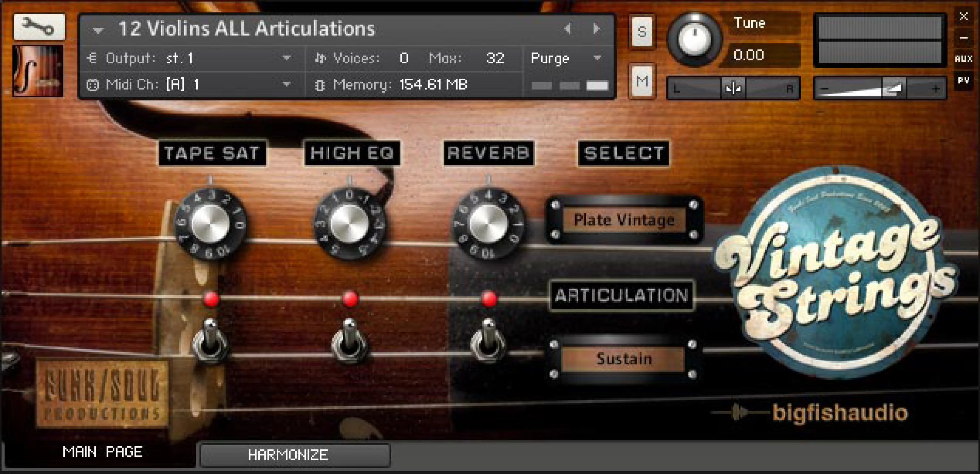Click the High EQ knob
980x474 pixels.
(x=350, y=224)
